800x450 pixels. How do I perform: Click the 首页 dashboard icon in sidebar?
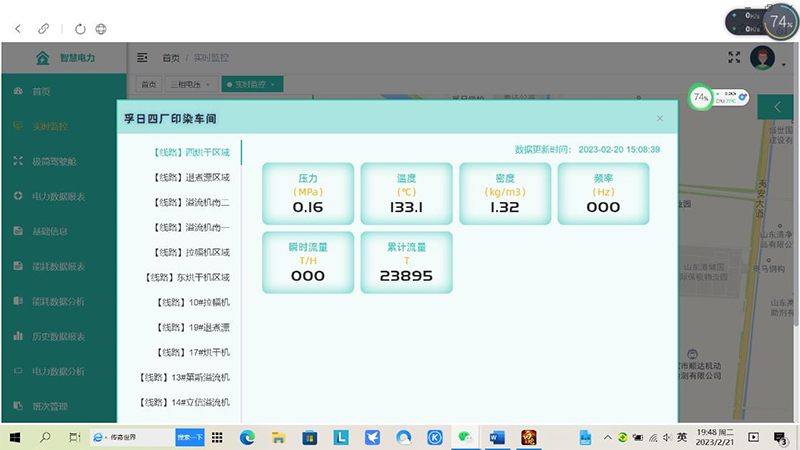18,91
